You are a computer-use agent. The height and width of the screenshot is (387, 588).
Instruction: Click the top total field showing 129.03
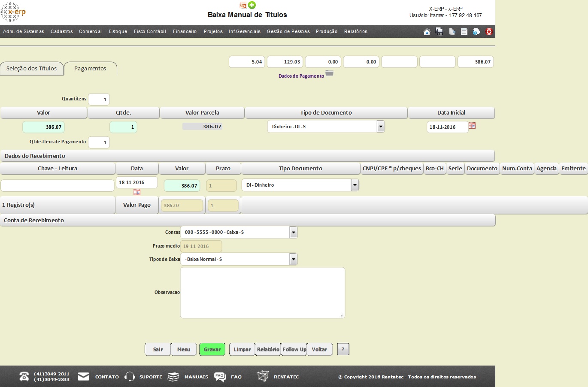pyautogui.click(x=285, y=62)
